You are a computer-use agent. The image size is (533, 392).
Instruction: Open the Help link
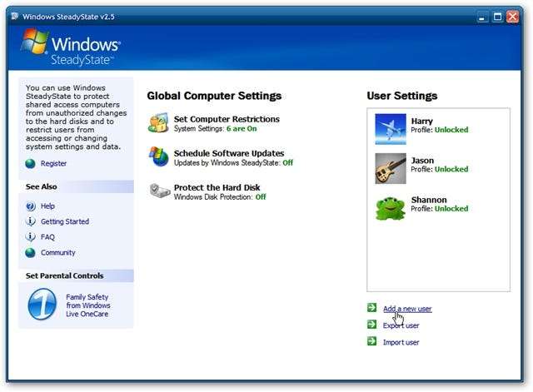tap(47, 206)
